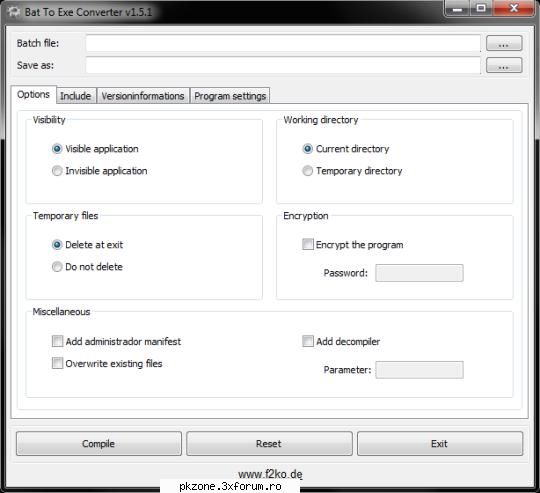Switch to the Options tab
This screenshot has width=540, height=493.
pyautogui.click(x=33, y=94)
